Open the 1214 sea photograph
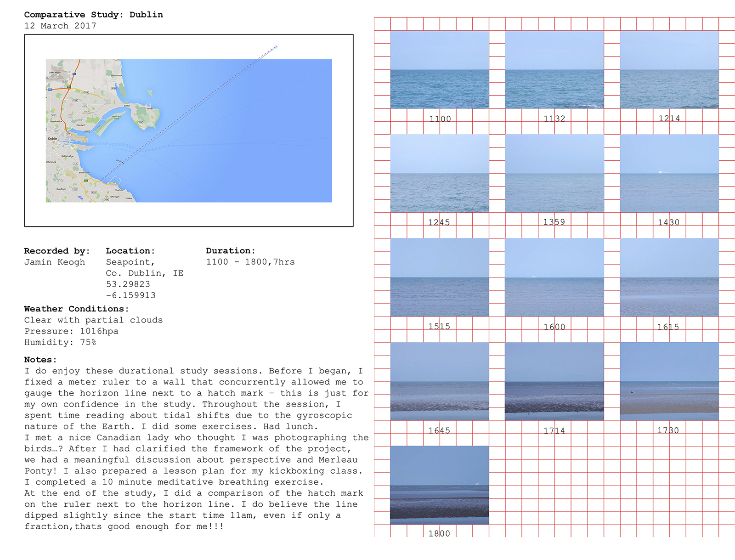This screenshot has height=560, width=735. pos(669,70)
